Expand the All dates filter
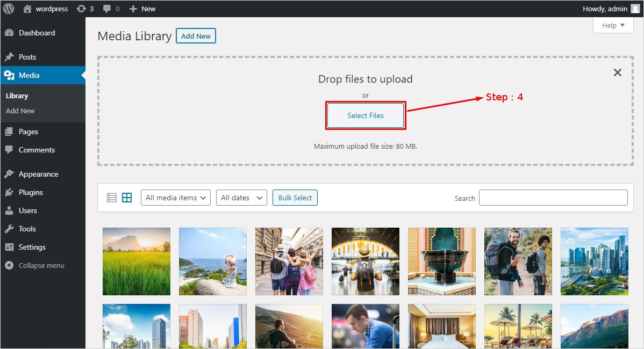 (241, 198)
